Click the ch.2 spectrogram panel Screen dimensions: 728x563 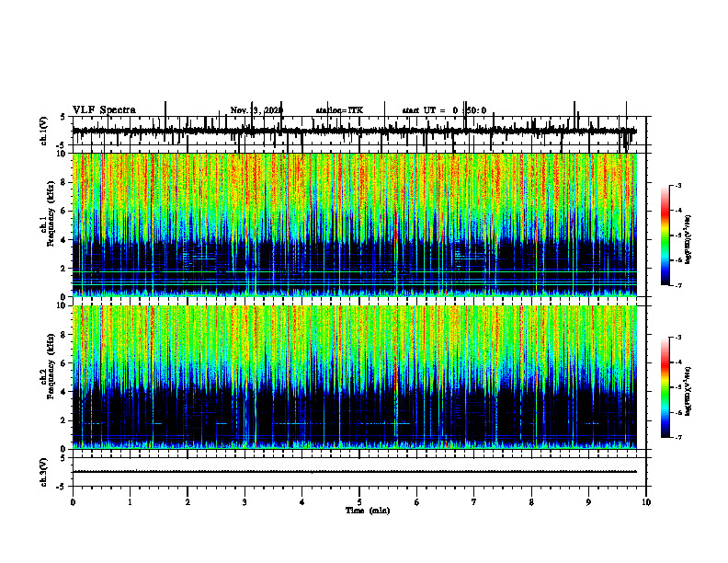(355, 377)
